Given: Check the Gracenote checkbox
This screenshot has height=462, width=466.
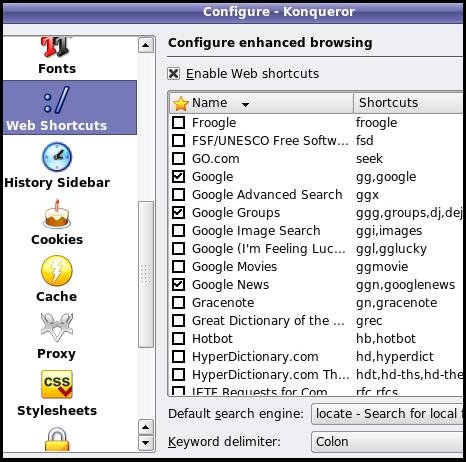Looking at the screenshot, I should [x=178, y=302].
